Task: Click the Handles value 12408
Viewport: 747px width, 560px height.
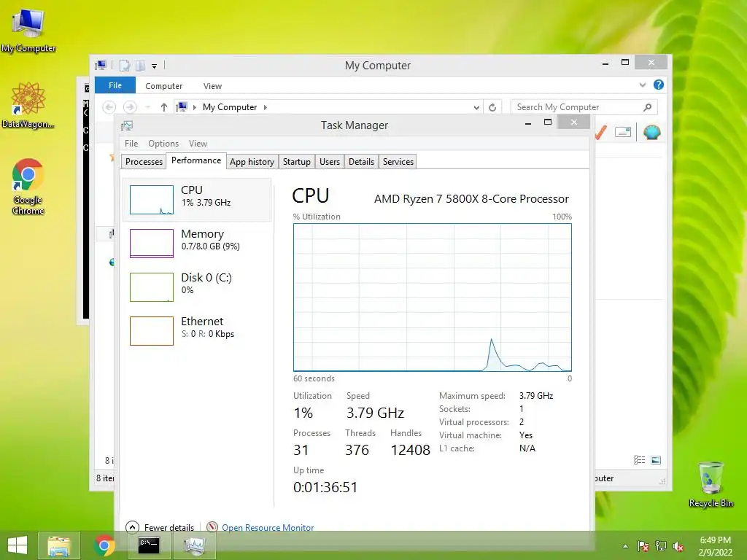Action: tap(410, 449)
